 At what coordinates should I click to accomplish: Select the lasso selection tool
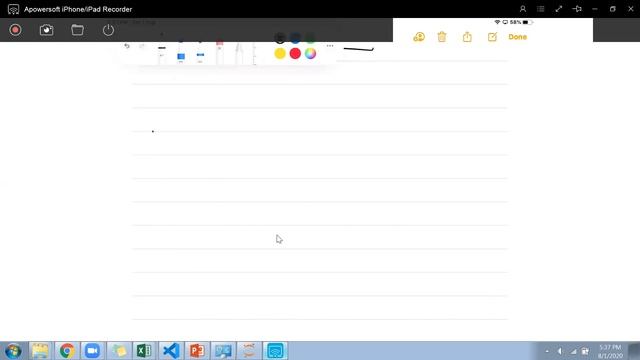coord(239,53)
